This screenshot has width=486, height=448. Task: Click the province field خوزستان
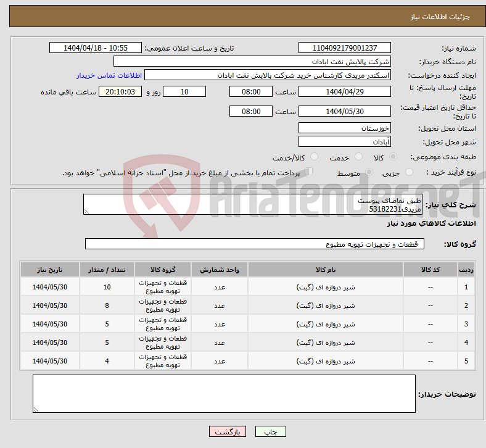coord(344,128)
